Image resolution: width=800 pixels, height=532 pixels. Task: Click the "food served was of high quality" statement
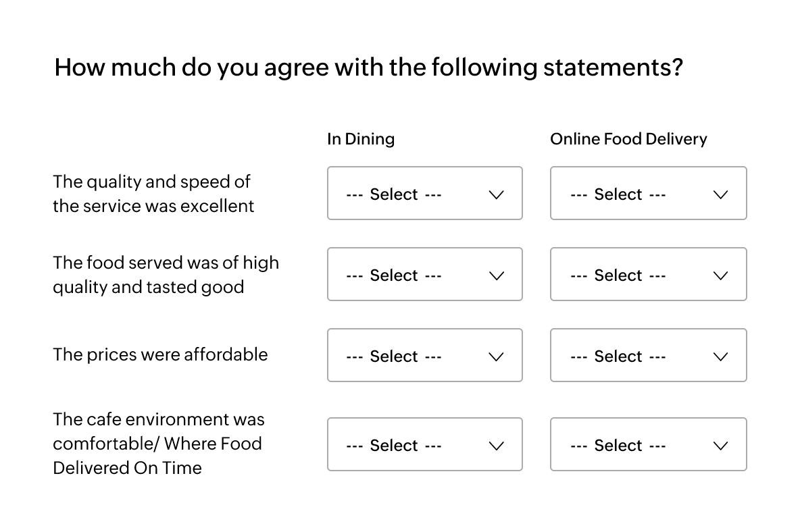166,275
